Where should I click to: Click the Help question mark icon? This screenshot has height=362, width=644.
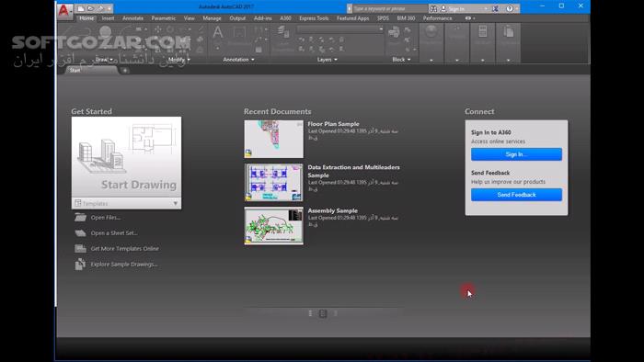(x=510, y=8)
